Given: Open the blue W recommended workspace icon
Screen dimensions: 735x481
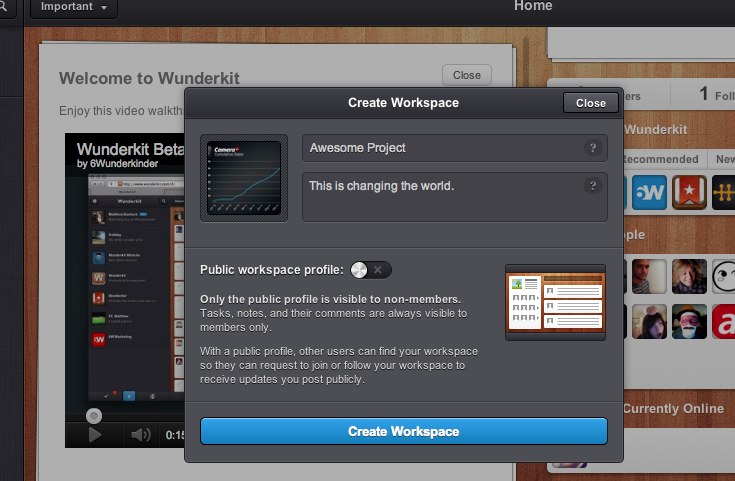Looking at the screenshot, I should (649, 192).
